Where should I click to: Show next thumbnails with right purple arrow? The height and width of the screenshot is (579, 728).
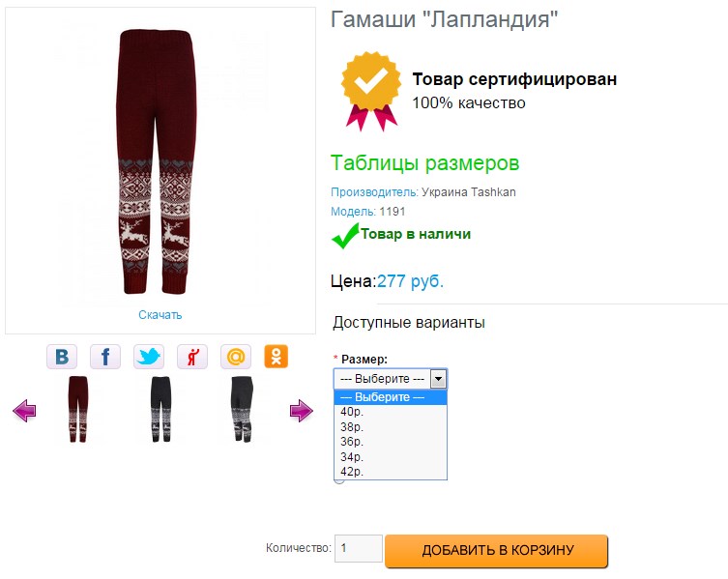pos(302,411)
